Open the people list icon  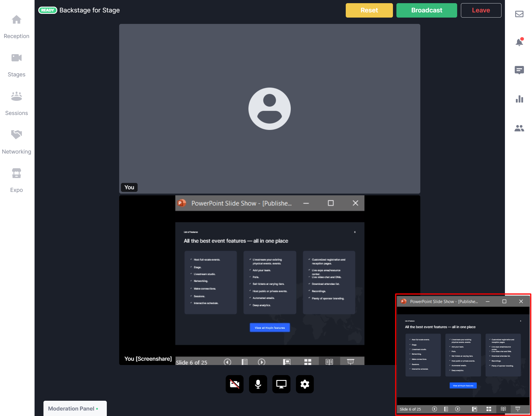(x=519, y=128)
